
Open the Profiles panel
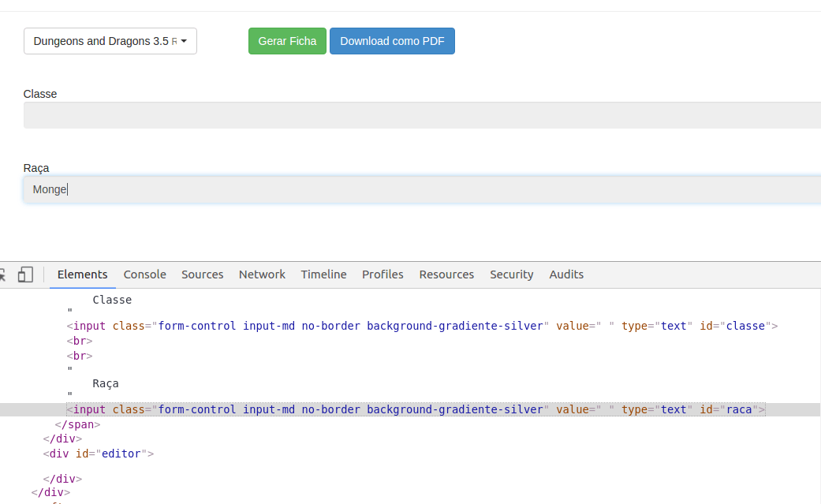pyautogui.click(x=383, y=274)
